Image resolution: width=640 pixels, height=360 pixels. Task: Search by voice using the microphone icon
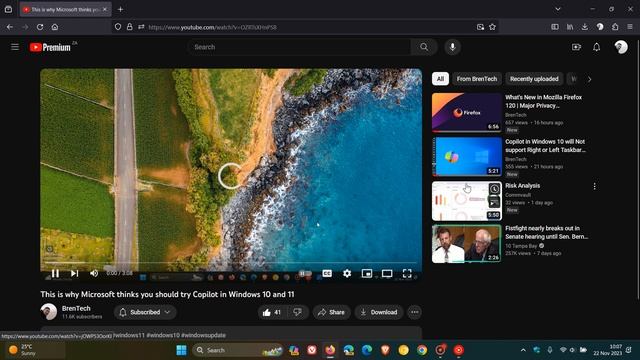tap(452, 47)
